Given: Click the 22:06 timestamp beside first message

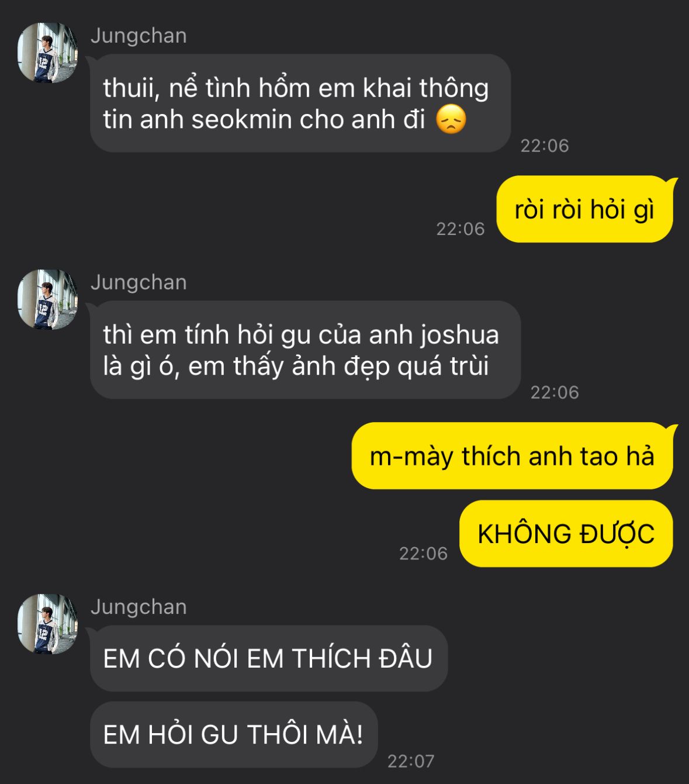Looking at the screenshot, I should coord(545,146).
